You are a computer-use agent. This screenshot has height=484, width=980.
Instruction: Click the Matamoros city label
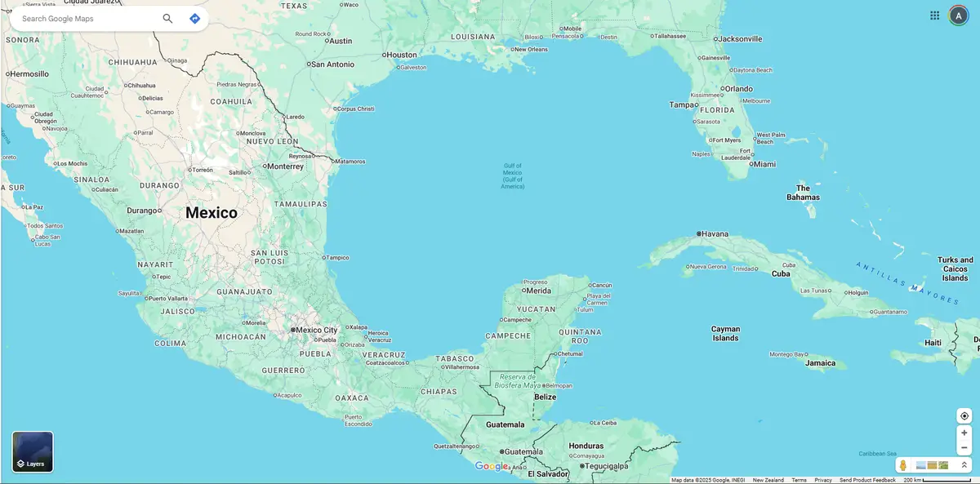pos(350,162)
